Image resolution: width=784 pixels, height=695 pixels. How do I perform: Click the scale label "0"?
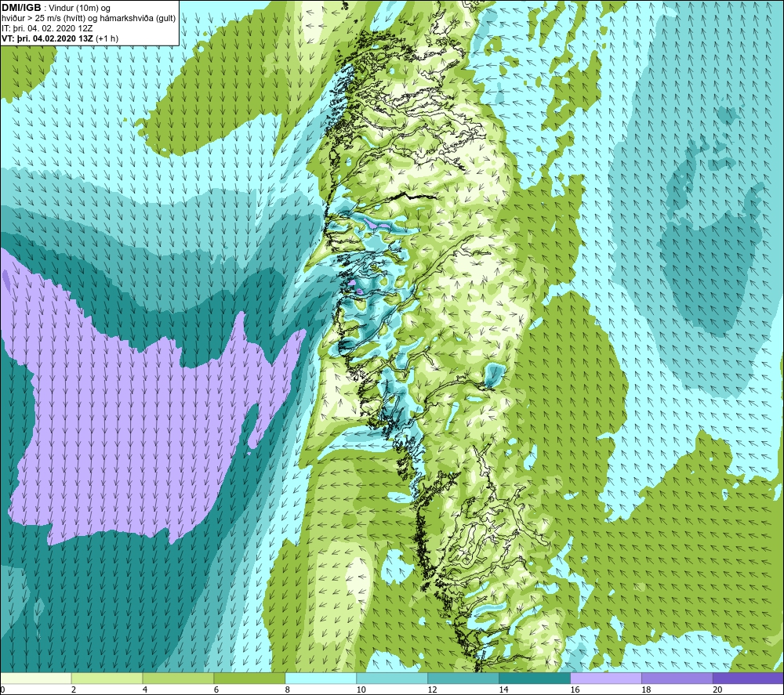coord(2,690)
